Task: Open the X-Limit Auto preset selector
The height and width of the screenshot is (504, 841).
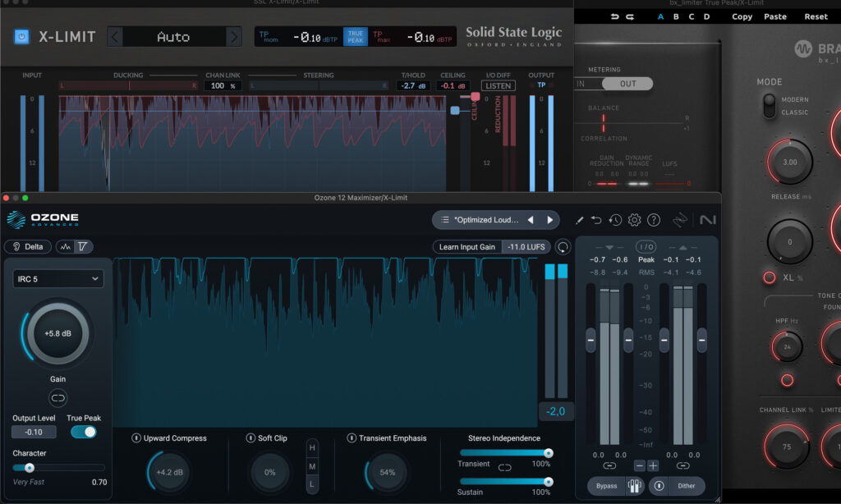Action: pyautogui.click(x=174, y=37)
